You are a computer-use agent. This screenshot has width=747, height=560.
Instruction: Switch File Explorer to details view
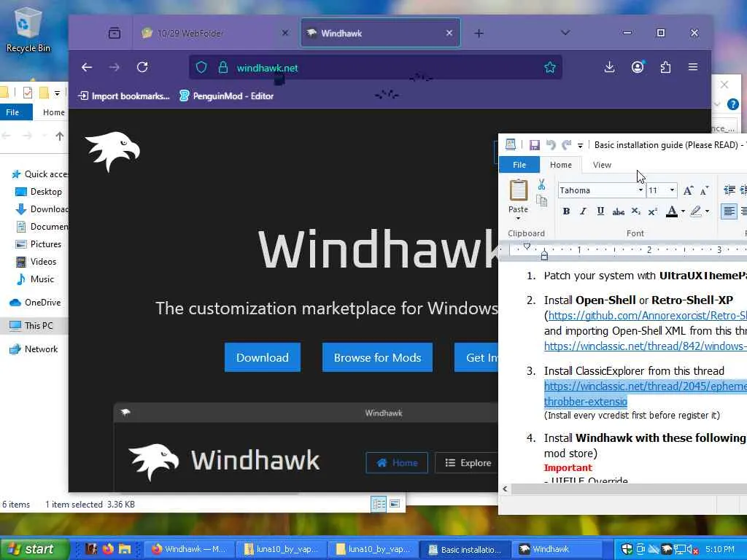click(x=379, y=504)
